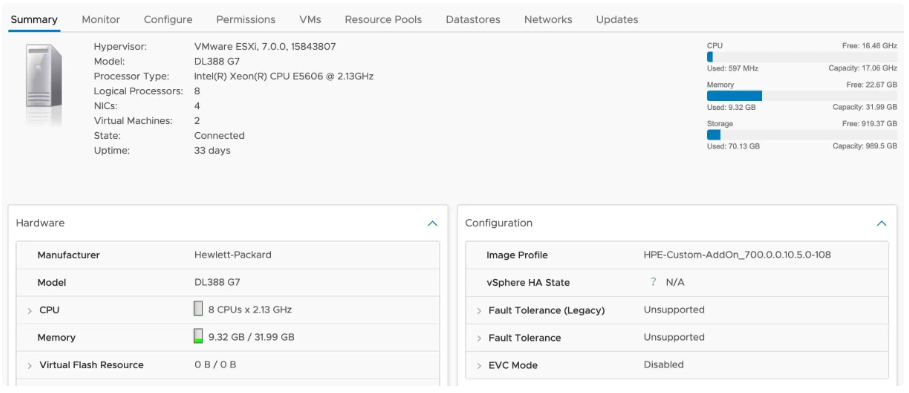Image resolution: width=909 pixels, height=393 pixels.
Task: Click 'Used: 597 MHz' CPU text
Action: tap(732, 68)
